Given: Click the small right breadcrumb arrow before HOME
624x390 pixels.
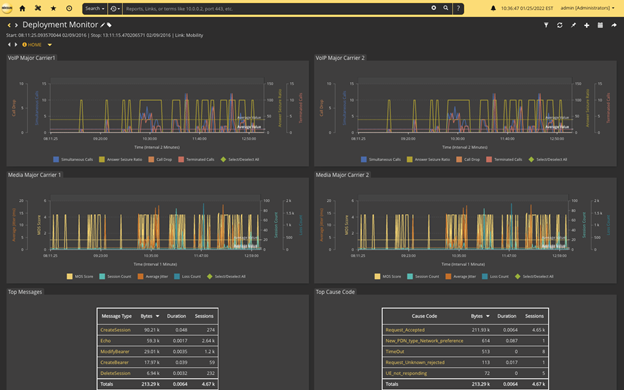Looking at the screenshot, I should 16,45.
